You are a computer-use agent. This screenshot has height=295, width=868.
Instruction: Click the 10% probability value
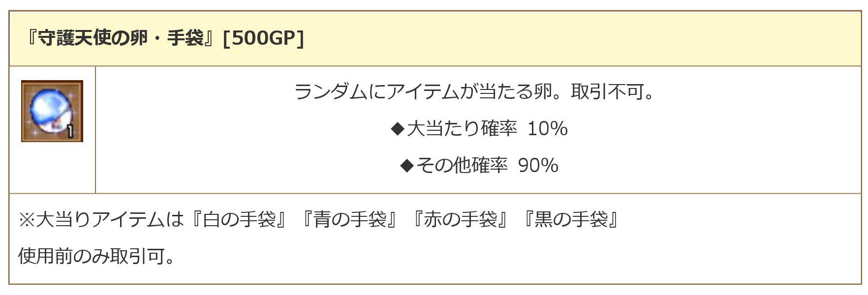coord(547,129)
